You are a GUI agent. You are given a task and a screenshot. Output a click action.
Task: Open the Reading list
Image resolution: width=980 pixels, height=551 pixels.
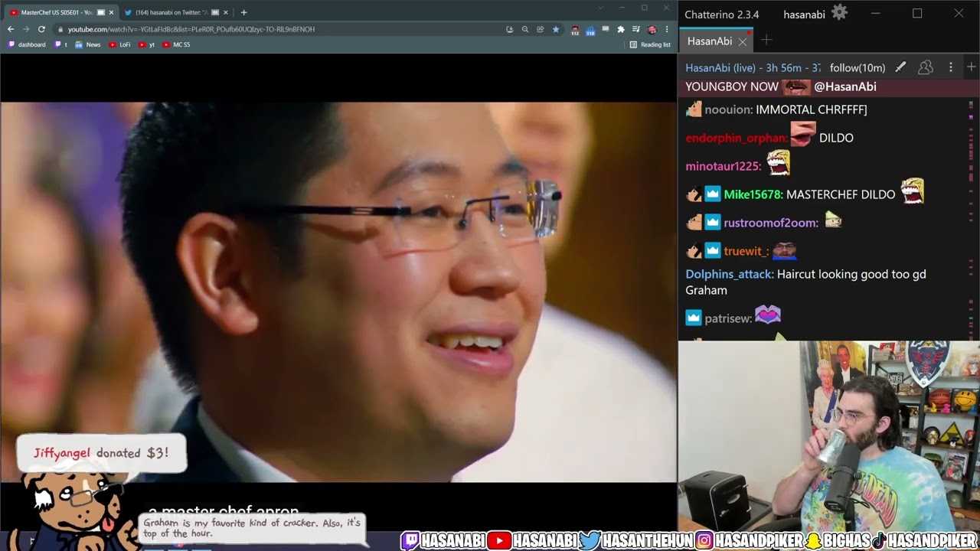click(650, 44)
